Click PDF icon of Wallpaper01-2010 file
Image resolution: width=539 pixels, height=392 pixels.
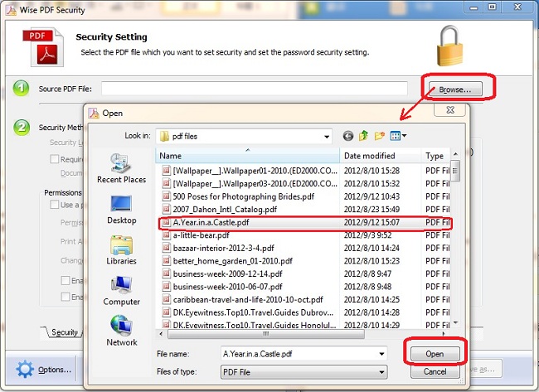click(x=167, y=171)
